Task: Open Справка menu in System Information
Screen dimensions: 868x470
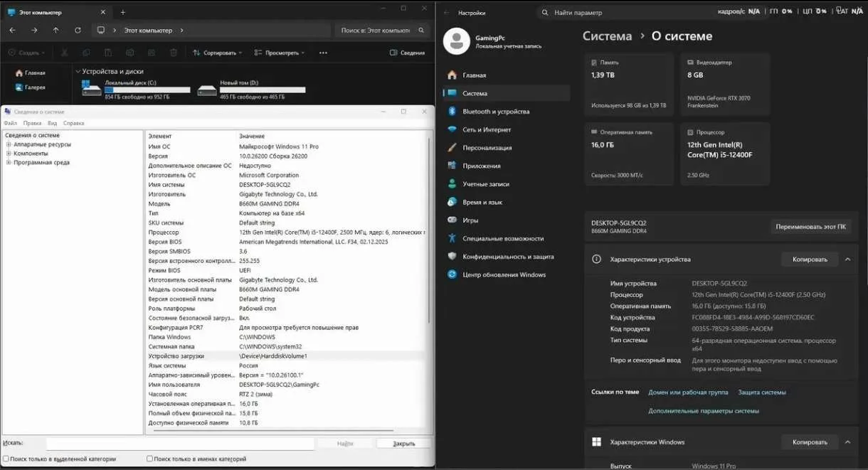Action: pyautogui.click(x=73, y=123)
